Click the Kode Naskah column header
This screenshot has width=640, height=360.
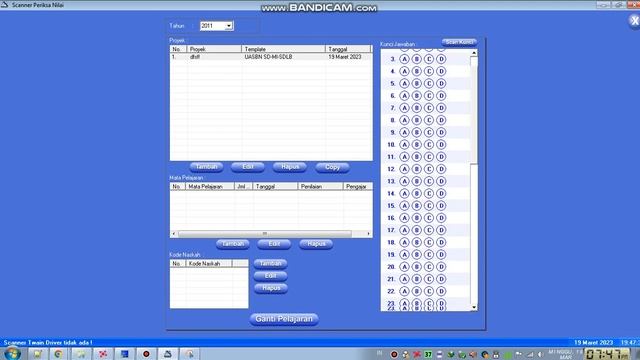click(209, 264)
